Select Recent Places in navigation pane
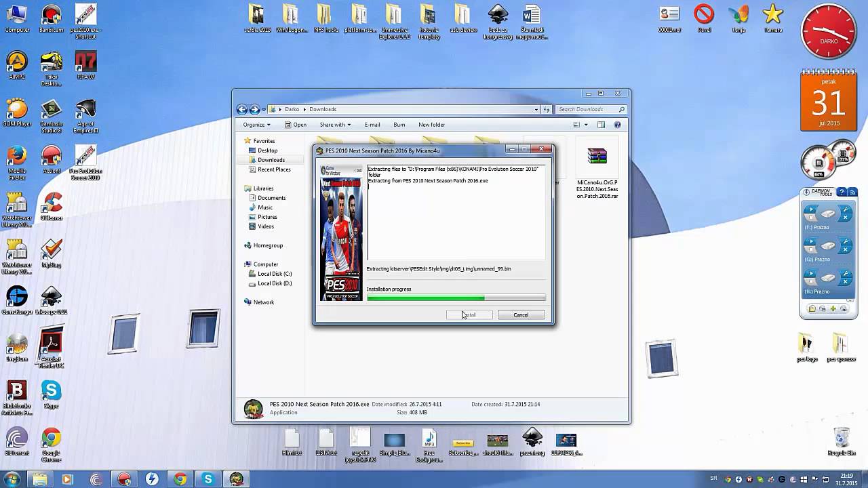This screenshot has height=488, width=868. [x=274, y=169]
